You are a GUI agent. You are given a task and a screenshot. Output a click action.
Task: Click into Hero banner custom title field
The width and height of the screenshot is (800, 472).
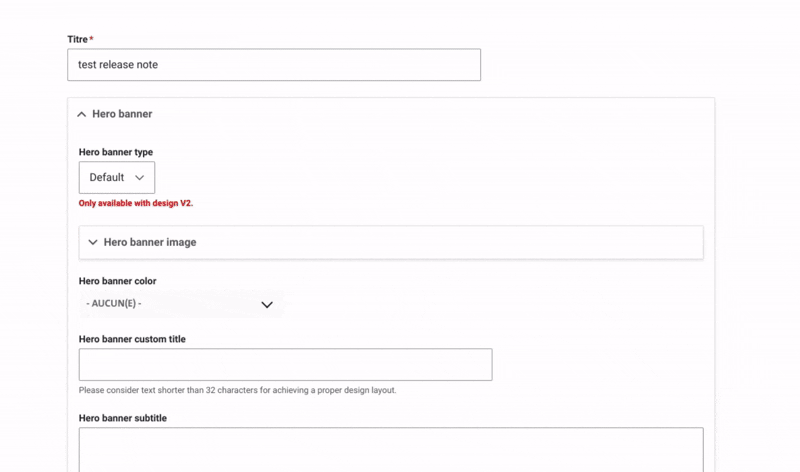coord(285,365)
